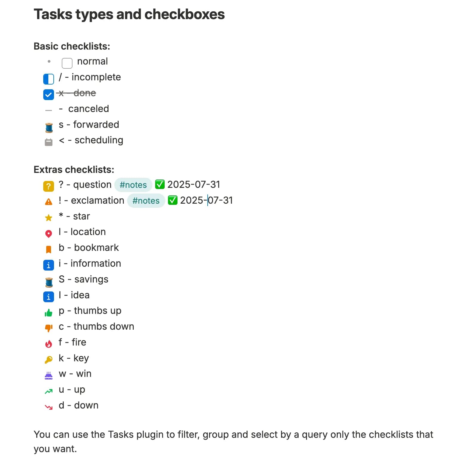
Task: Click the orange warning triangle icon
Action: coord(49,202)
